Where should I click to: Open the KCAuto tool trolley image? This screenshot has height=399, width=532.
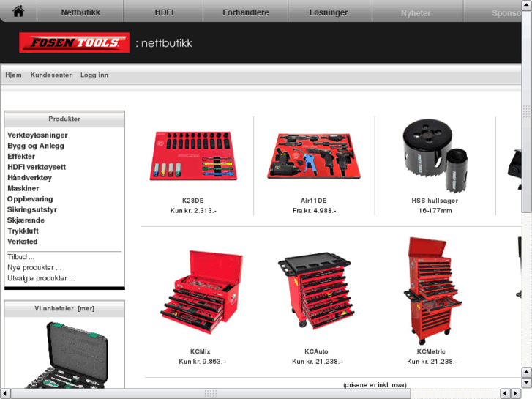(x=316, y=291)
